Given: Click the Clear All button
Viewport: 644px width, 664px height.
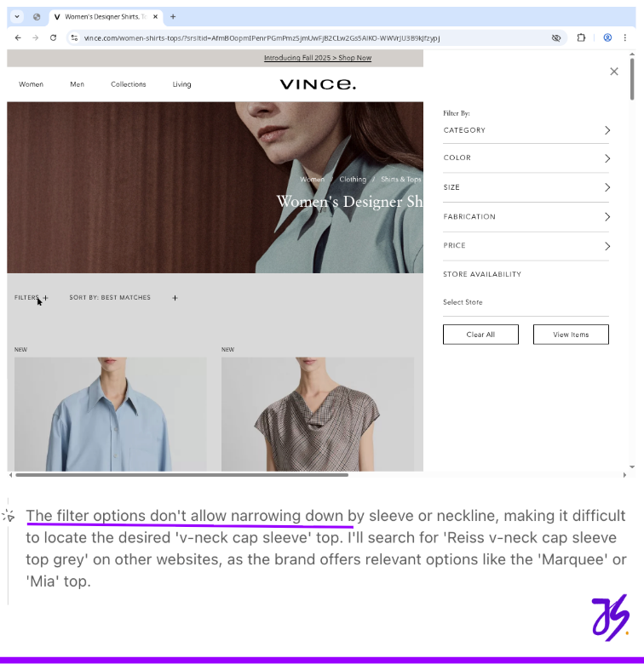Looking at the screenshot, I should pos(480,335).
